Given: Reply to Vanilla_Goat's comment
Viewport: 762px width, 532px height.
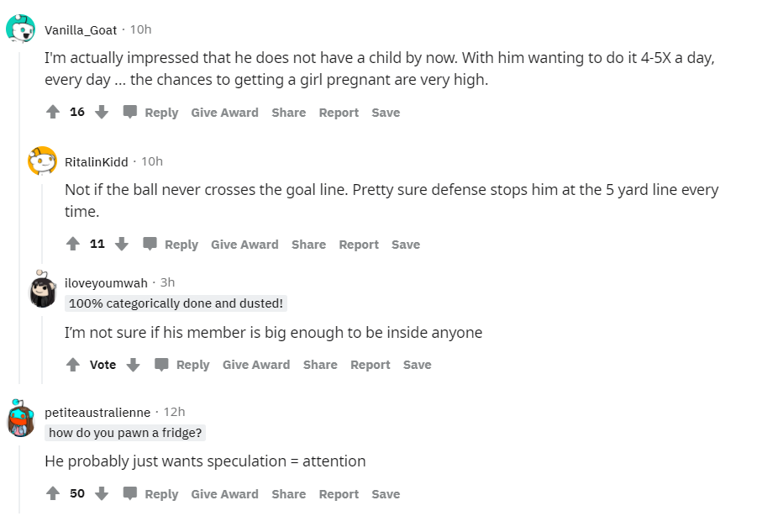Looking at the screenshot, I should tap(151, 112).
